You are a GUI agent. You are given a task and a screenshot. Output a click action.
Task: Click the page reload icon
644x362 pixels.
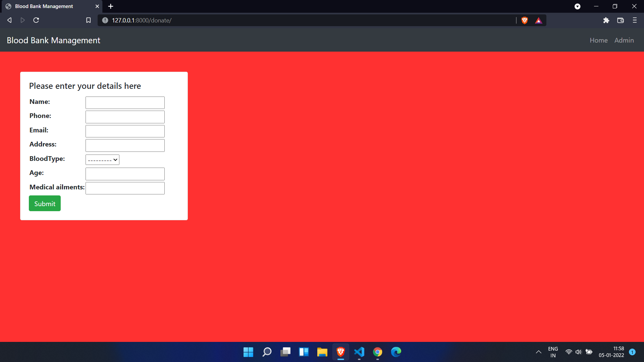pyautogui.click(x=36, y=20)
